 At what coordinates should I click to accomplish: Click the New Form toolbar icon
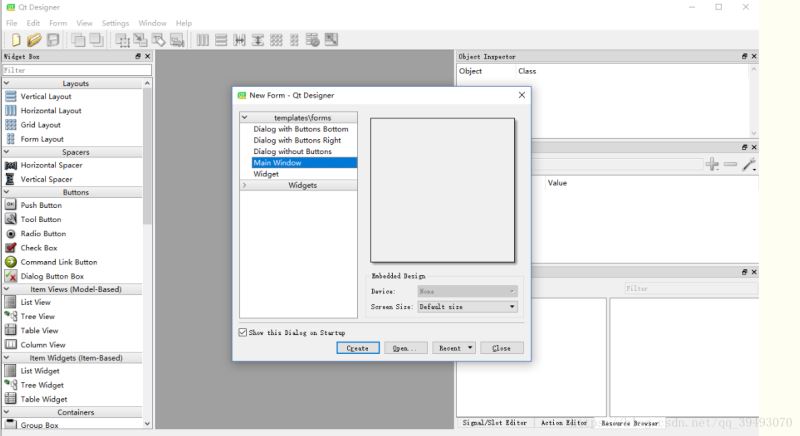point(16,40)
